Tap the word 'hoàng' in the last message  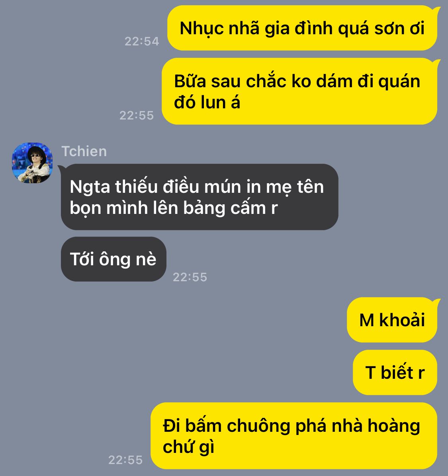[x=394, y=427]
